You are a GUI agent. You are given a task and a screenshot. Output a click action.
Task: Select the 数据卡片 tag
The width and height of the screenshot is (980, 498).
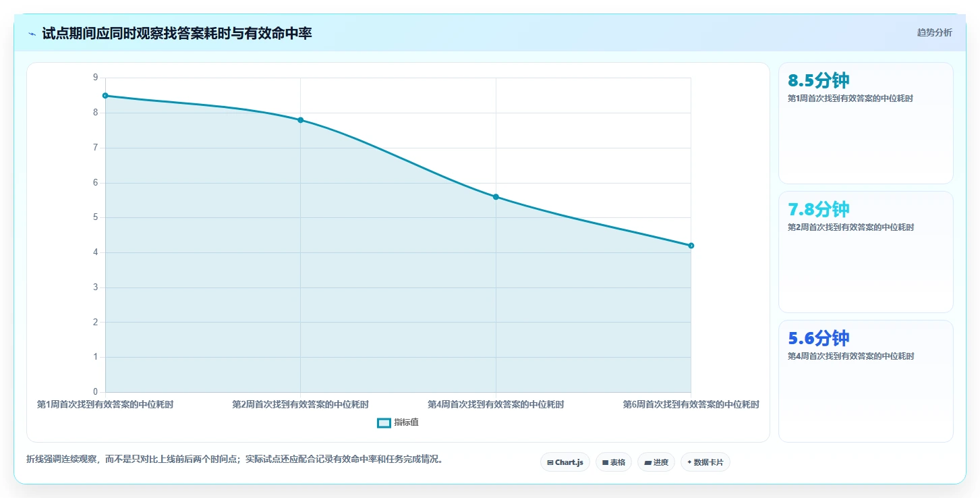pyautogui.click(x=705, y=462)
